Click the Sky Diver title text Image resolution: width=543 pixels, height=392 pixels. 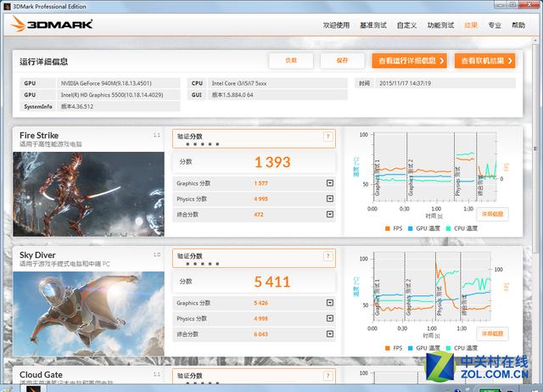(x=37, y=255)
